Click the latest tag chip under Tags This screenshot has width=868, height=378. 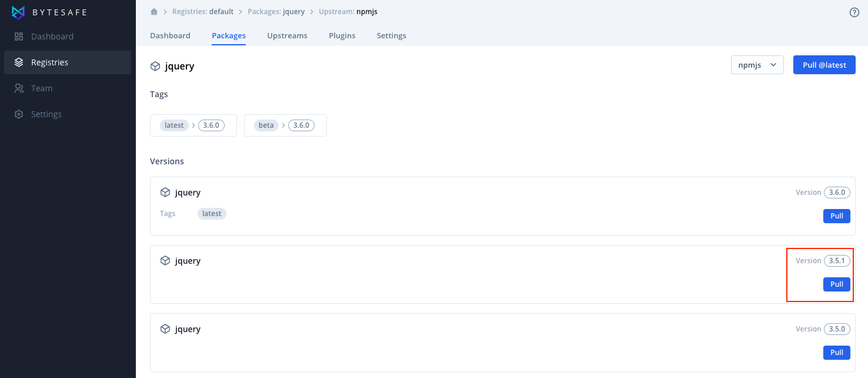coord(174,125)
